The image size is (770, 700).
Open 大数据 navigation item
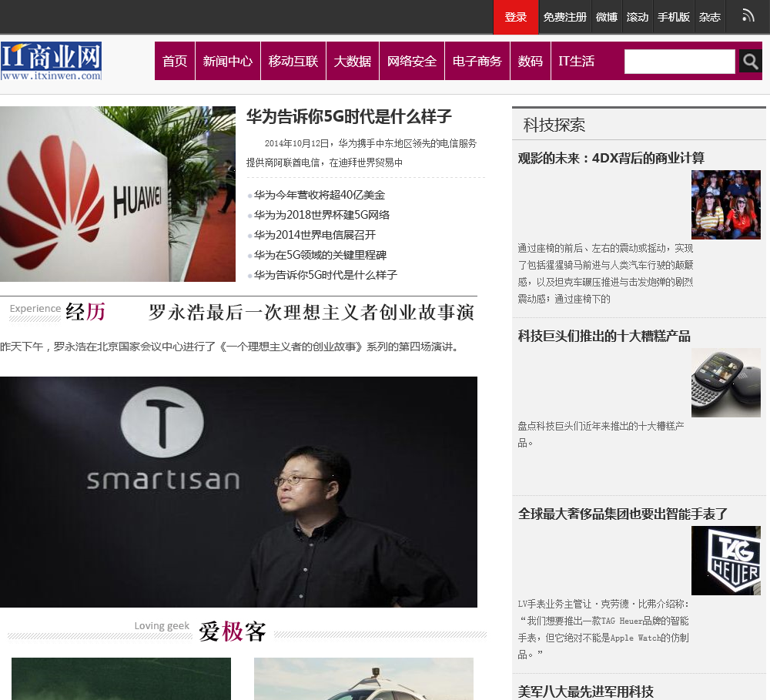(x=353, y=61)
